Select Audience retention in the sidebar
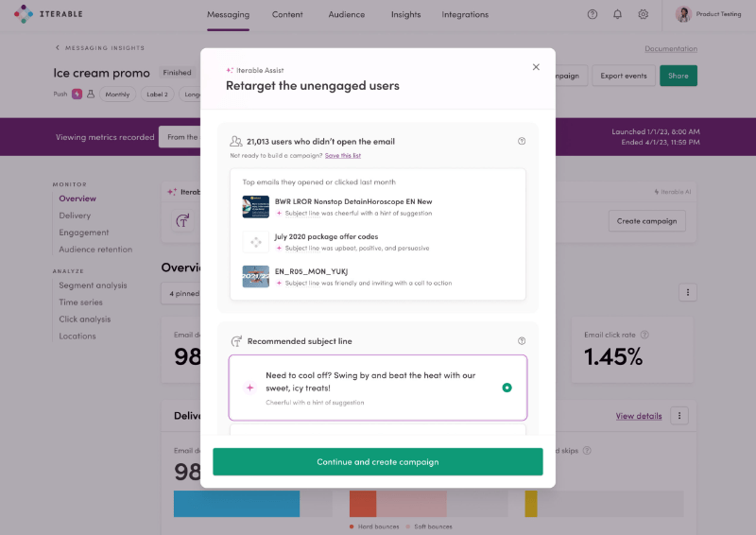 click(95, 249)
